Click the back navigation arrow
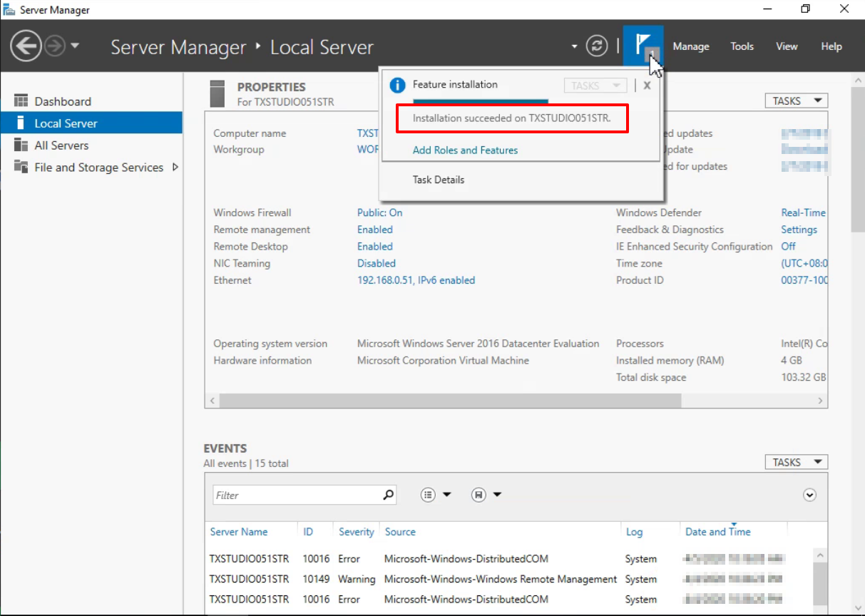 pos(26,46)
